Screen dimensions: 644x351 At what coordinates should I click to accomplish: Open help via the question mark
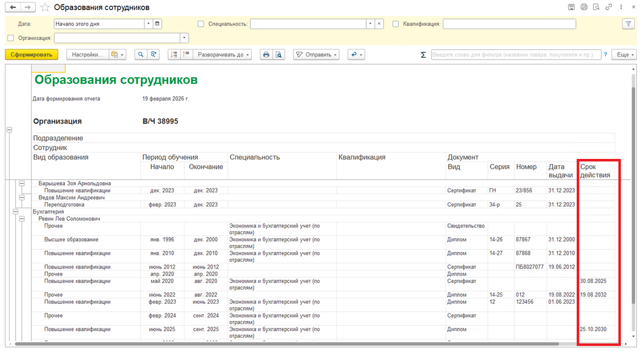[605, 55]
